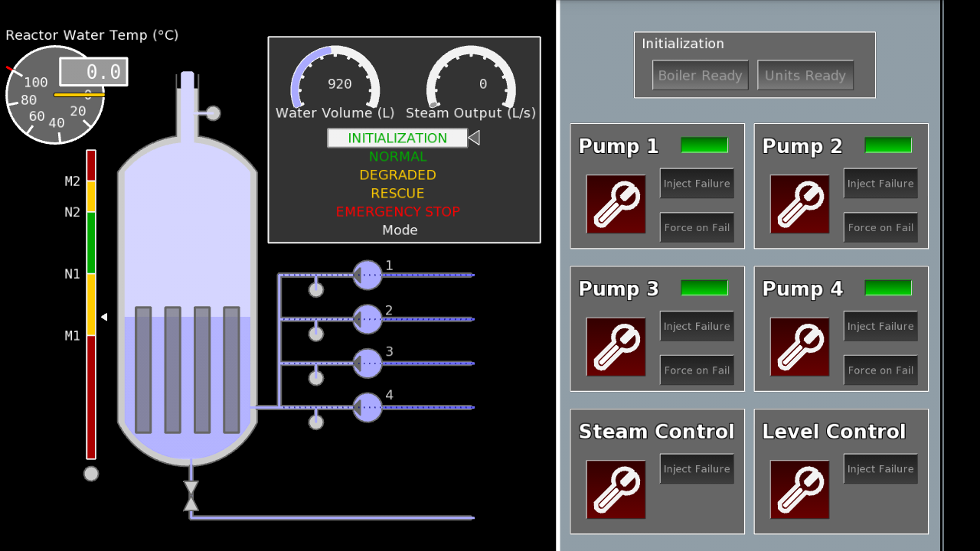Click the steam sensor circle atop the boiler
The width and height of the screenshot is (980, 551).
point(213,113)
